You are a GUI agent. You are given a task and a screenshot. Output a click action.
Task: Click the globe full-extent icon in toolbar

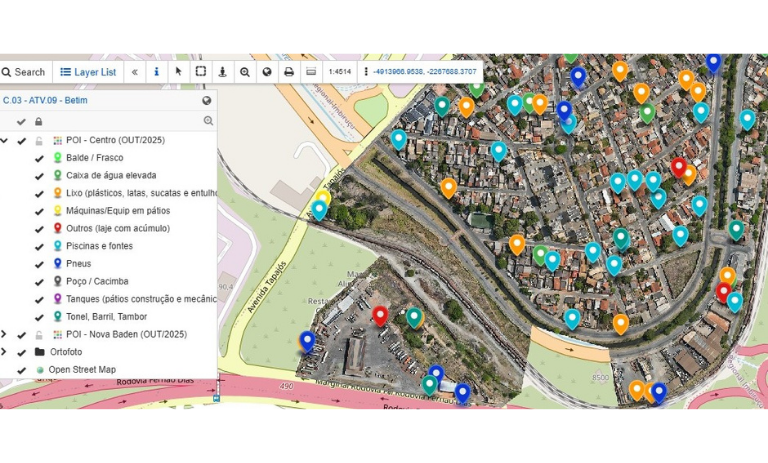pyautogui.click(x=267, y=72)
